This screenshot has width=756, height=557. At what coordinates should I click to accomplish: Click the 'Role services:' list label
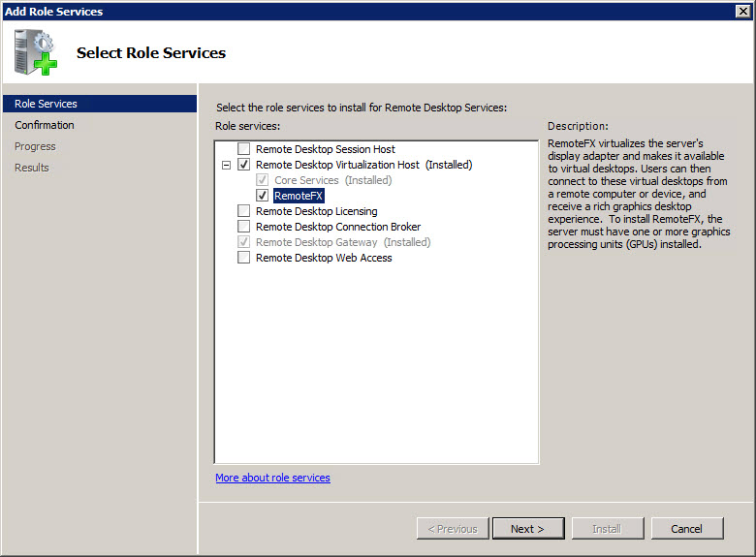pos(248,126)
